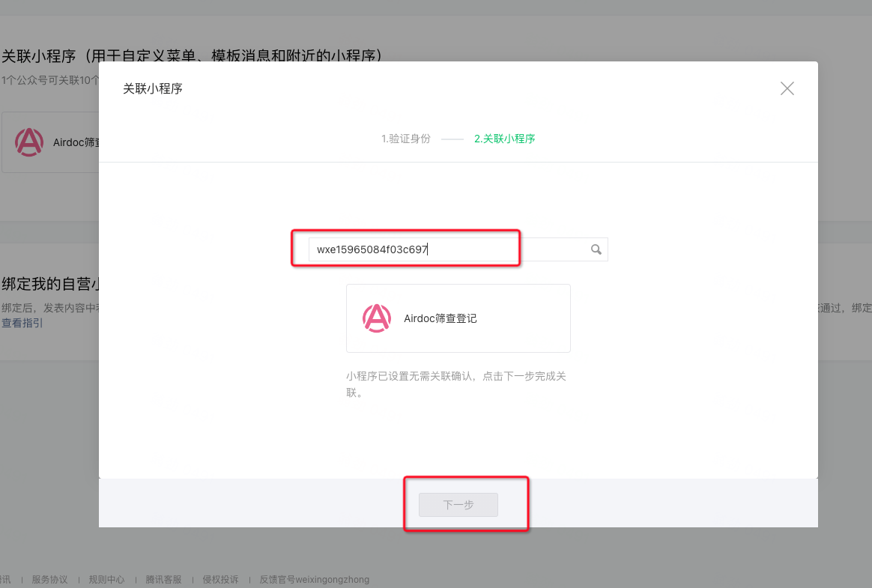Close the 关联小程序 dialog with the X
The image size is (872, 588).
point(787,88)
